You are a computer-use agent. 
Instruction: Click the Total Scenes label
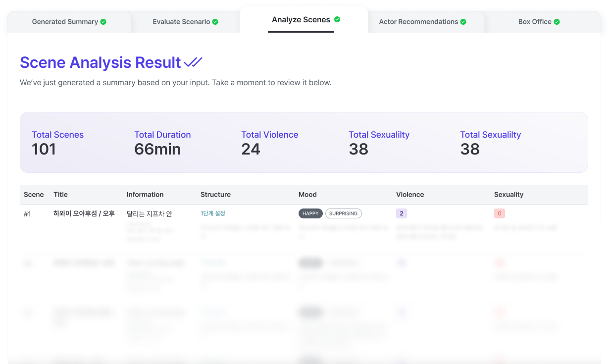pyautogui.click(x=57, y=135)
